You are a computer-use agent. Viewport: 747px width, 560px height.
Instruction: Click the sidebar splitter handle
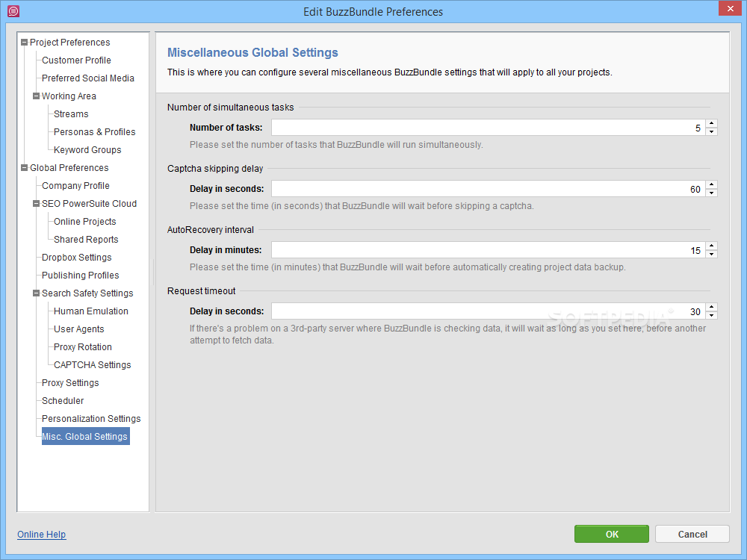tap(152, 272)
